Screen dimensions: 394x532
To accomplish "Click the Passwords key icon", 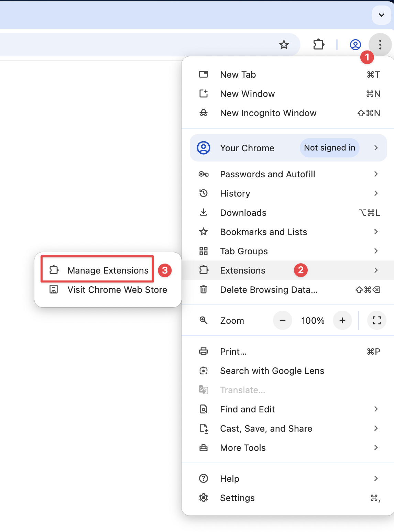I will coord(204,174).
